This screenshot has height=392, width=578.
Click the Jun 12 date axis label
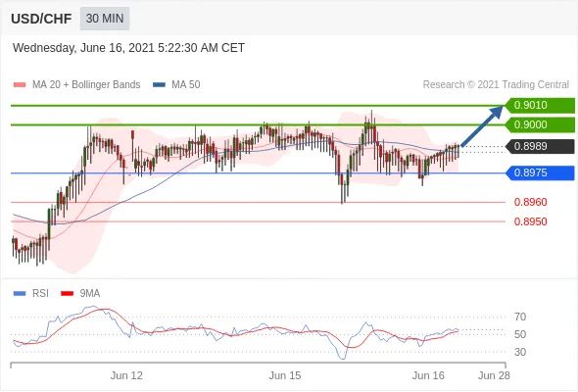(126, 375)
